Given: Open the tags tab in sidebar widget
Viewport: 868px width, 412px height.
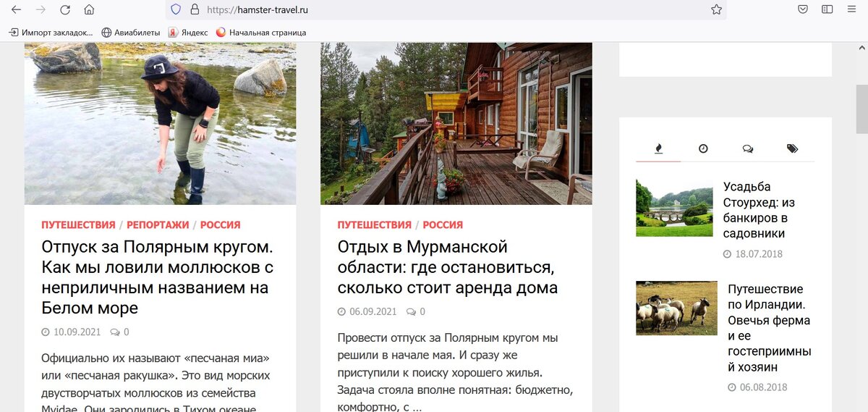Looking at the screenshot, I should [792, 148].
